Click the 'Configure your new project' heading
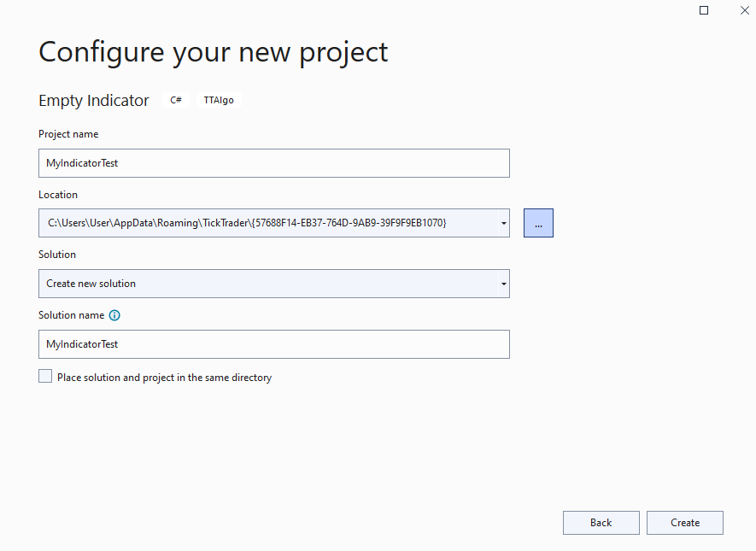This screenshot has height=551, width=756. [x=213, y=52]
